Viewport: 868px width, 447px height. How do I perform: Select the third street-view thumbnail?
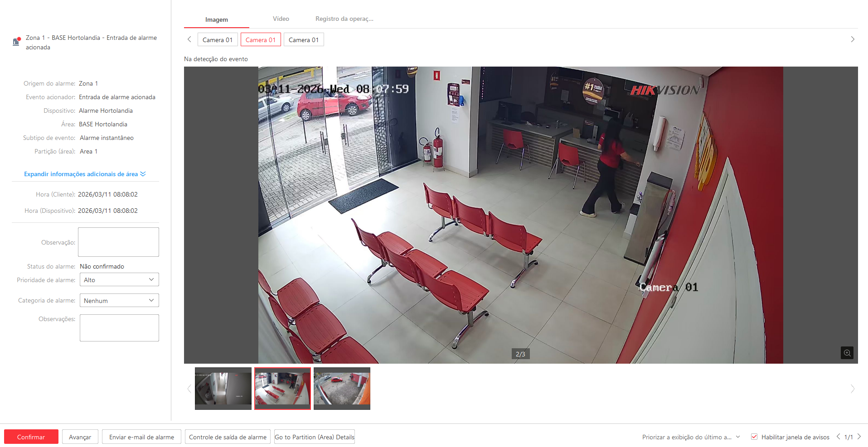coord(342,389)
